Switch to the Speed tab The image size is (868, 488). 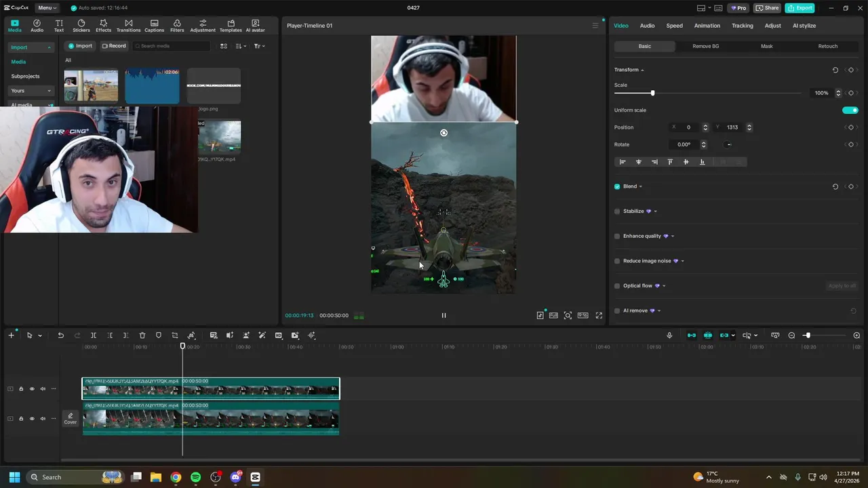[x=674, y=26]
